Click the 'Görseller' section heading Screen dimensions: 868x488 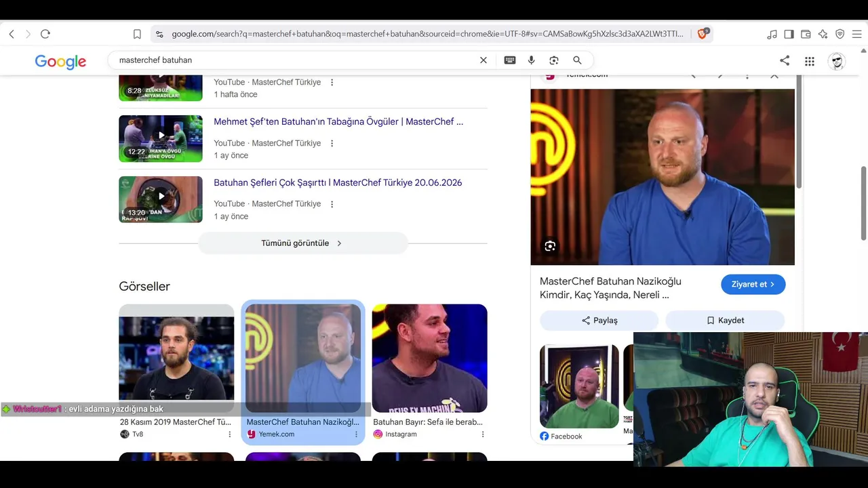pos(144,287)
